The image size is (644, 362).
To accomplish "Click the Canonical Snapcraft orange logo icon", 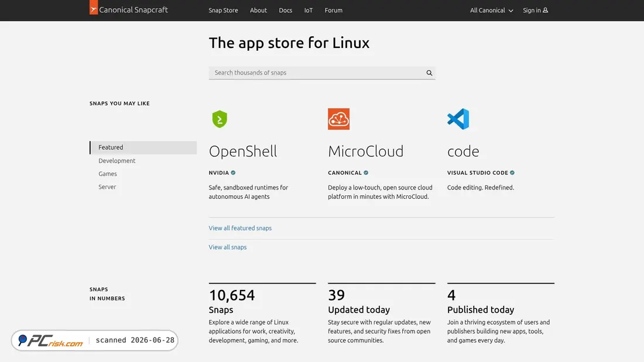I will (94, 8).
